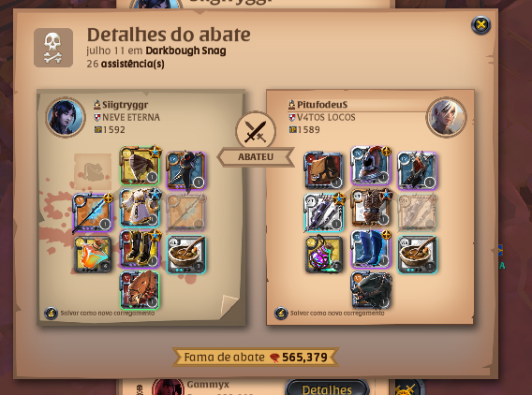Save Siigtryggr's gear as new loadout
The height and width of the screenshot is (395, 532).
[99, 313]
